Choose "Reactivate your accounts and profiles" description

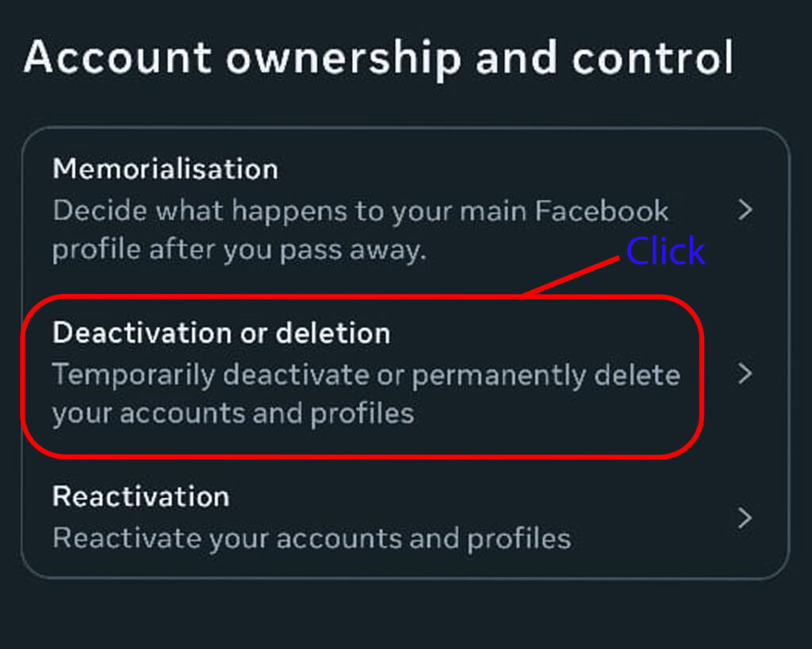[311, 539]
